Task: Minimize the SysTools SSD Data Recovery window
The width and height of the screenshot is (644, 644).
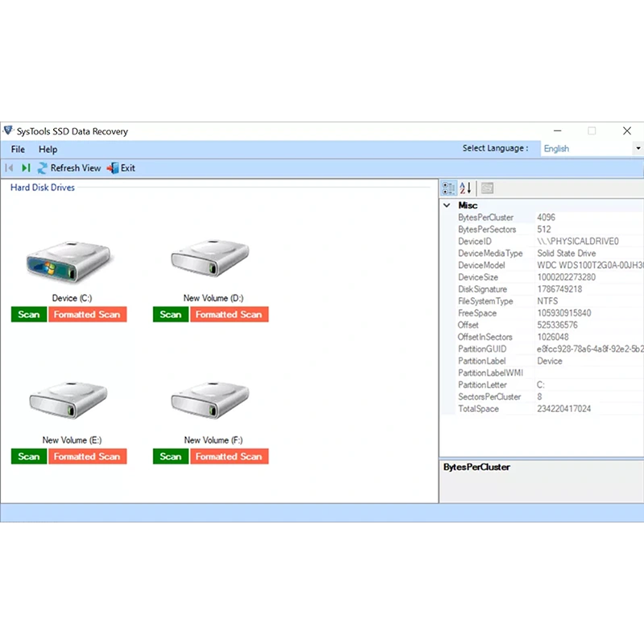Action: tap(557, 130)
